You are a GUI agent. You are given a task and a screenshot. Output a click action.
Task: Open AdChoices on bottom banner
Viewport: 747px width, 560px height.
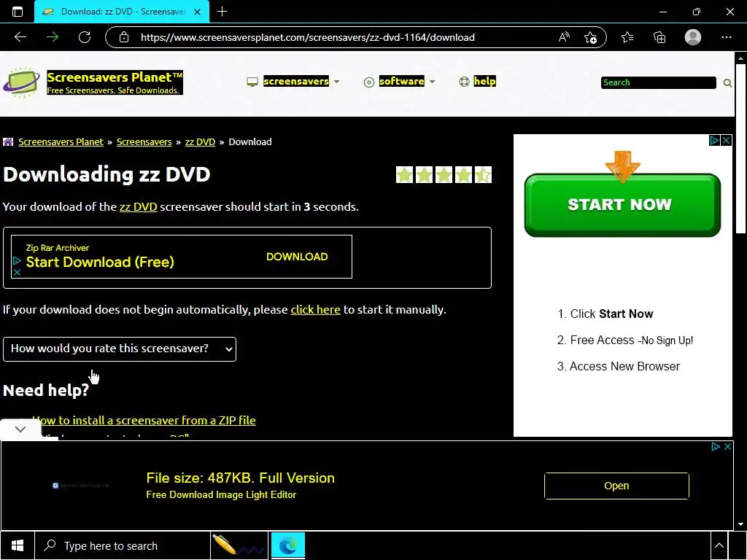pos(715,447)
